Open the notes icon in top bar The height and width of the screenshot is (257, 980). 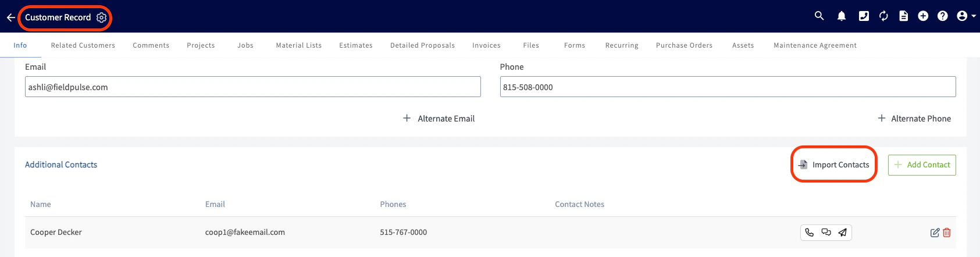tap(864, 16)
